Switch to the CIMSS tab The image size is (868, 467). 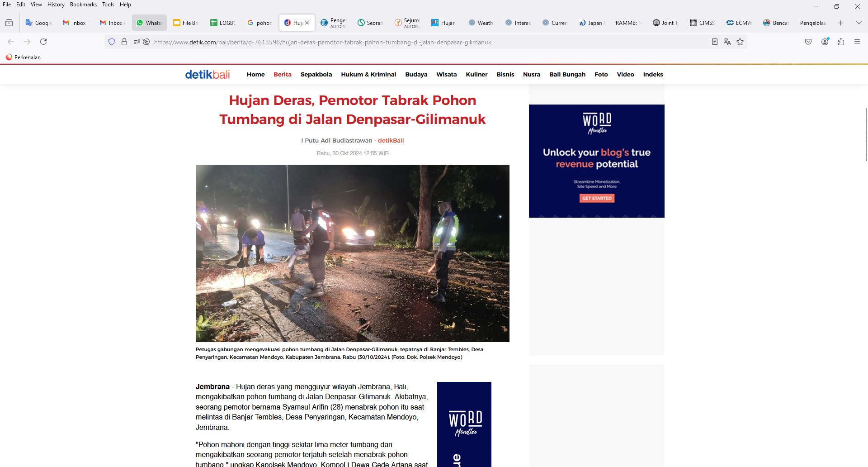point(702,23)
